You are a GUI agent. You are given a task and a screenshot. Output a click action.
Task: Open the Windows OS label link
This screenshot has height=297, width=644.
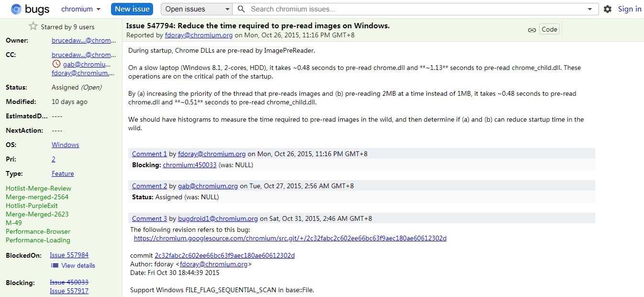click(x=65, y=145)
